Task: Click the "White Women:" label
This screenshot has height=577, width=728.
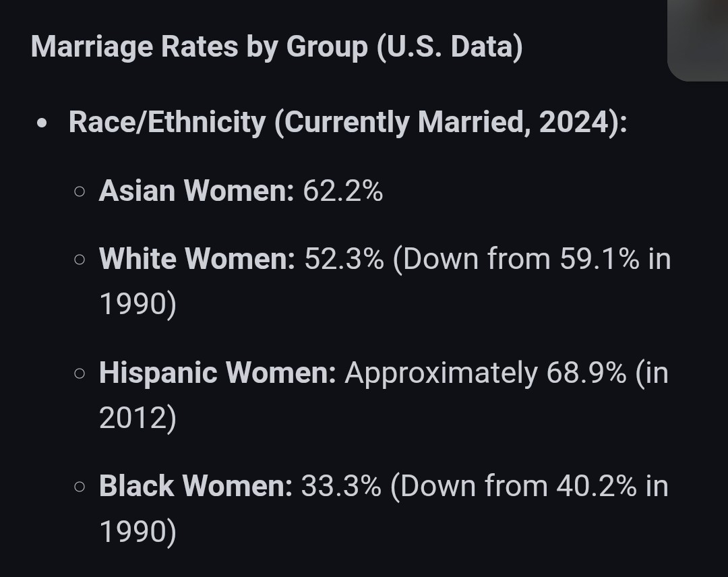Action: click(x=197, y=259)
